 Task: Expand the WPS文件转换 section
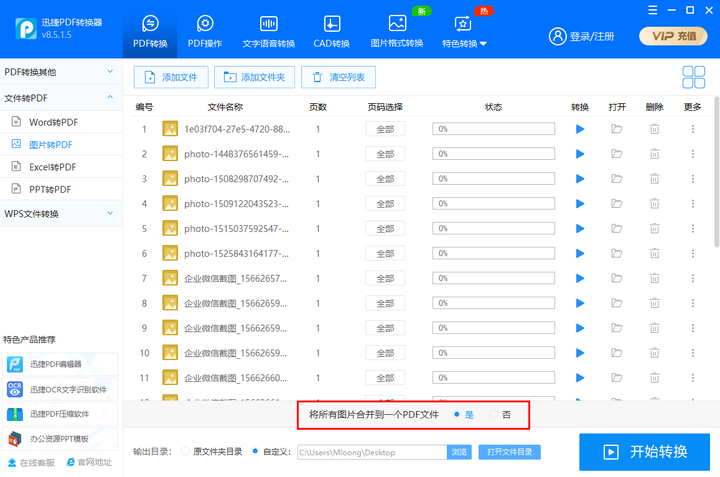[61, 213]
